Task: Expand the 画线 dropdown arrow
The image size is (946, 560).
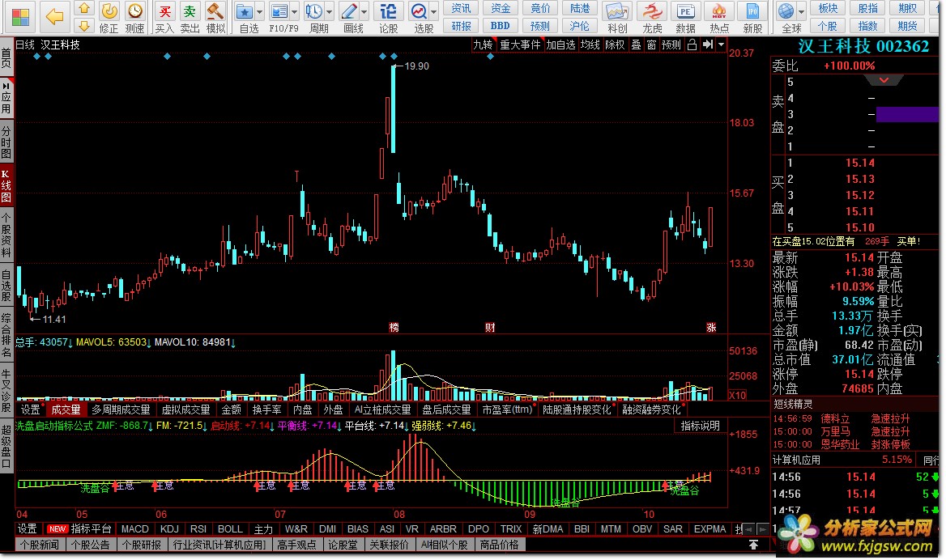Action: (x=364, y=11)
